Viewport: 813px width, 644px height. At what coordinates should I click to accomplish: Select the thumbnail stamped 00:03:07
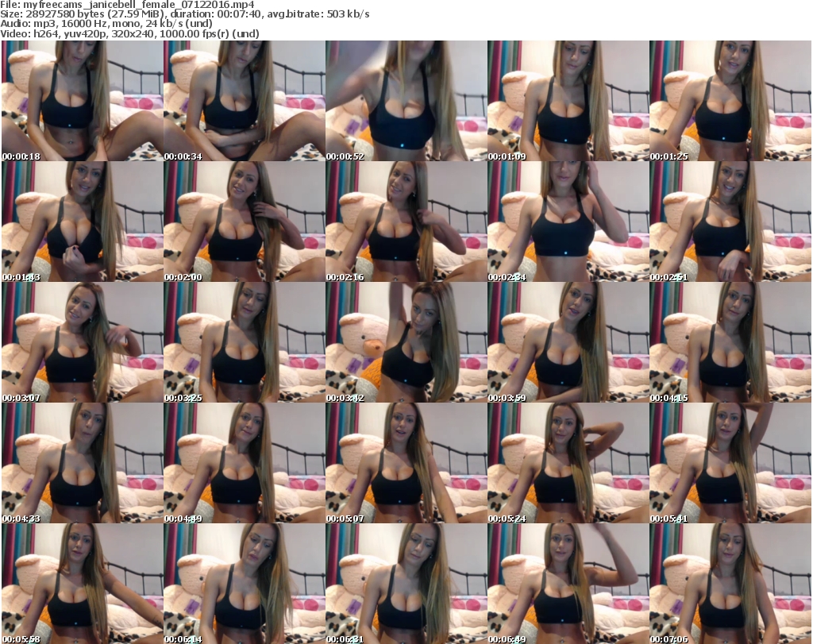tap(82, 342)
